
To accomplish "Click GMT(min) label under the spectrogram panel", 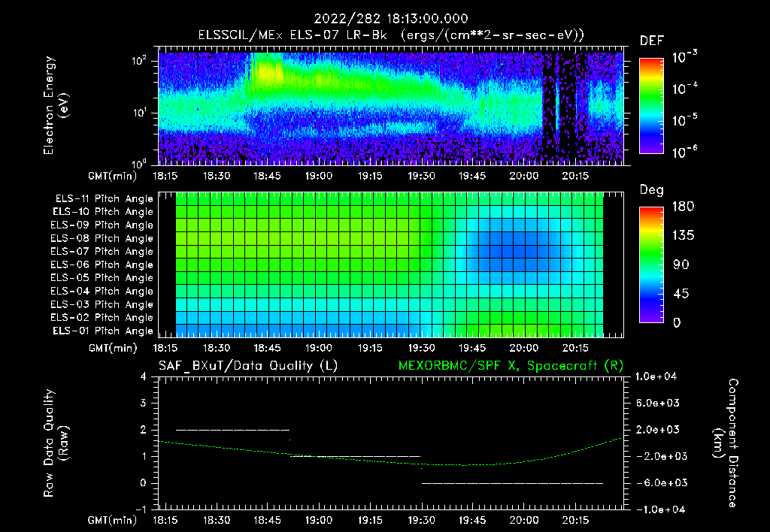I will tap(113, 176).
